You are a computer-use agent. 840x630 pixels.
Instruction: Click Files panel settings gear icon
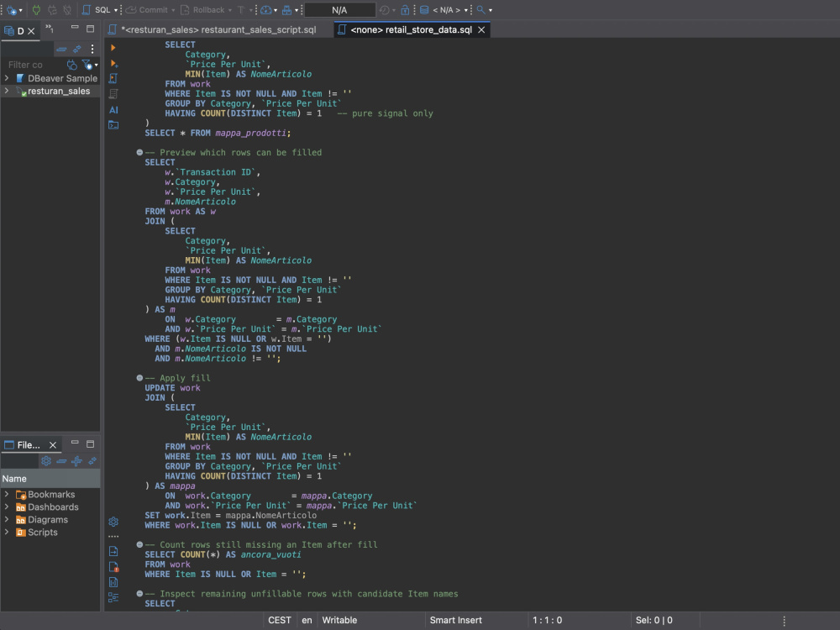click(x=46, y=461)
